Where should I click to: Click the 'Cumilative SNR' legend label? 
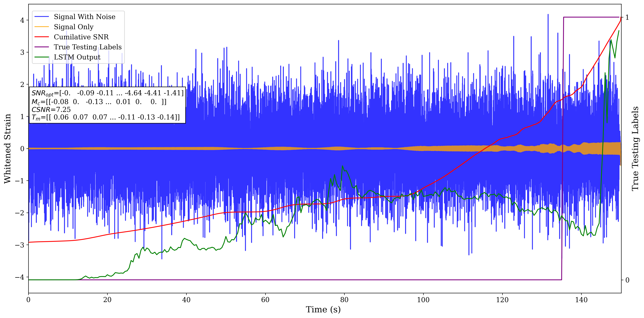(x=81, y=37)
